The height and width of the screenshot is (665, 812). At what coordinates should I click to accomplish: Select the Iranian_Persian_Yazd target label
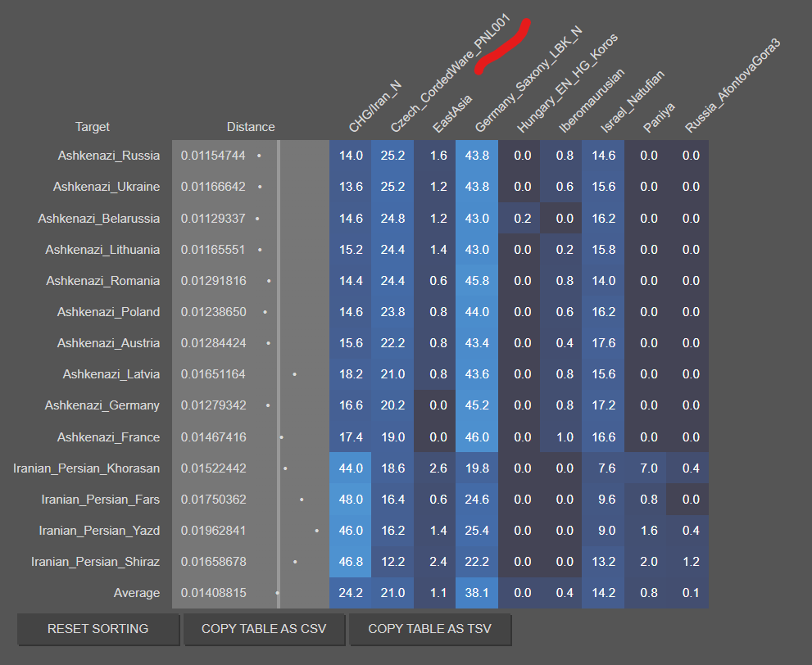tap(99, 531)
